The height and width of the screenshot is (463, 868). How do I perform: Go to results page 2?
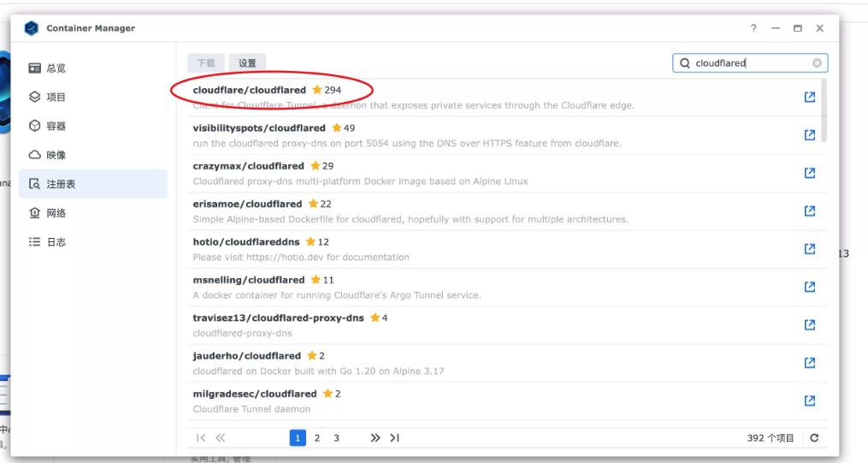click(317, 438)
